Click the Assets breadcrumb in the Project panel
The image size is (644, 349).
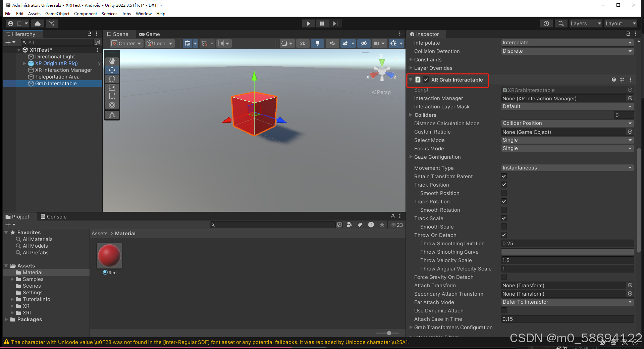[99, 233]
